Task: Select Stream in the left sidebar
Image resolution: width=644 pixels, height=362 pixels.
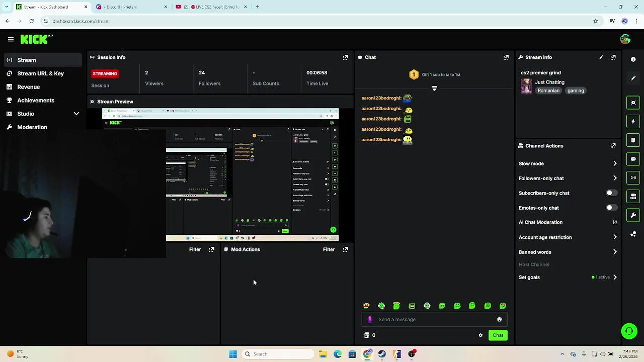Action: [x=43, y=60]
